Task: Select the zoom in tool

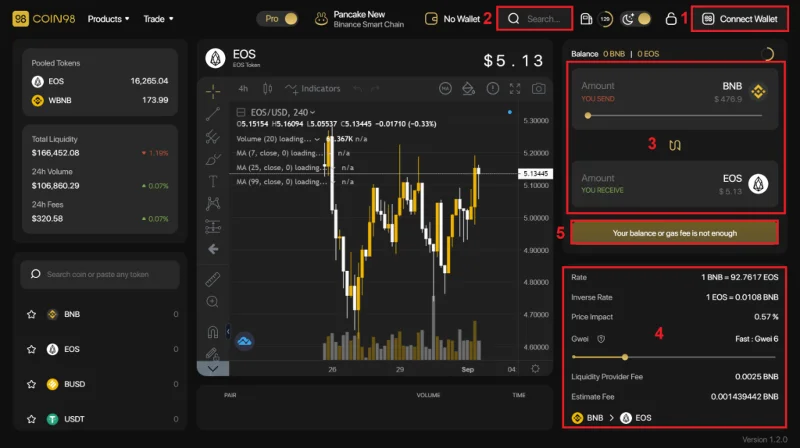Action: point(213,302)
